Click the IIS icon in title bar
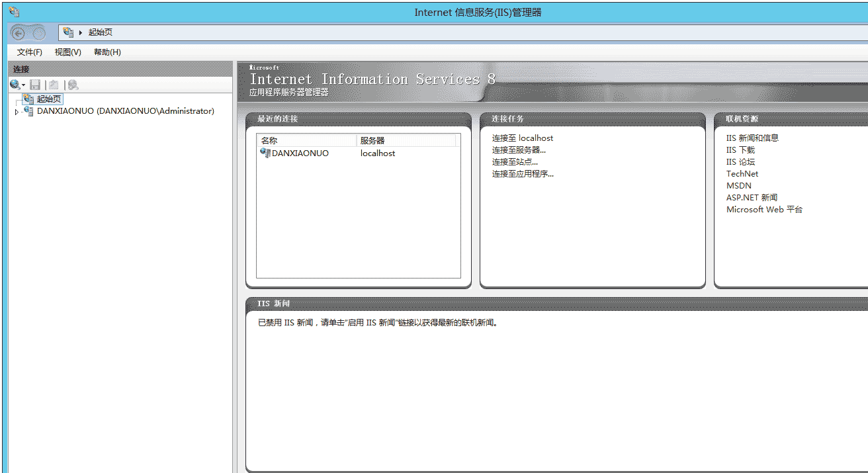The height and width of the screenshot is (473, 868). pyautogui.click(x=14, y=12)
